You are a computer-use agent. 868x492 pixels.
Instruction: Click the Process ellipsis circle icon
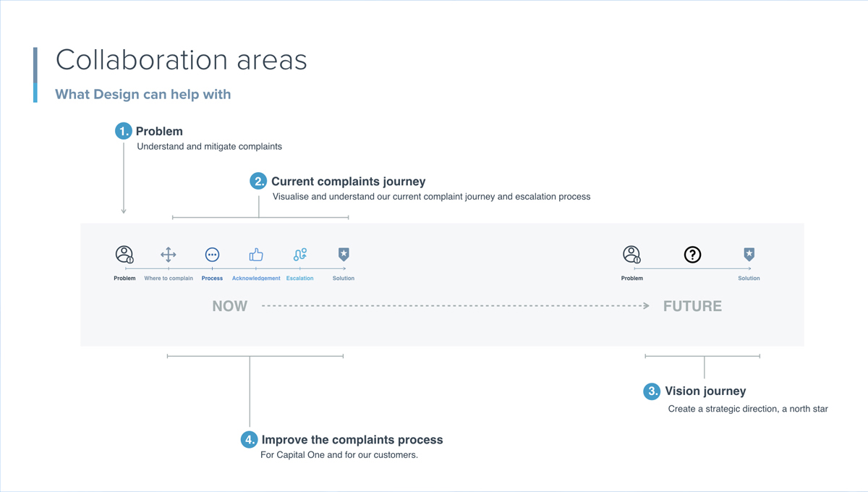tap(212, 255)
